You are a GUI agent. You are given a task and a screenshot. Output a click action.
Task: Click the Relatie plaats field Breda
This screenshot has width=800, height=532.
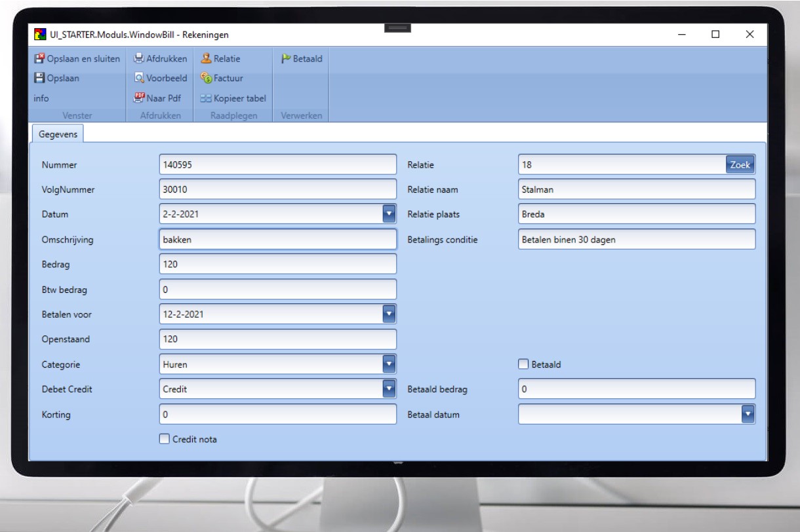[637, 214]
